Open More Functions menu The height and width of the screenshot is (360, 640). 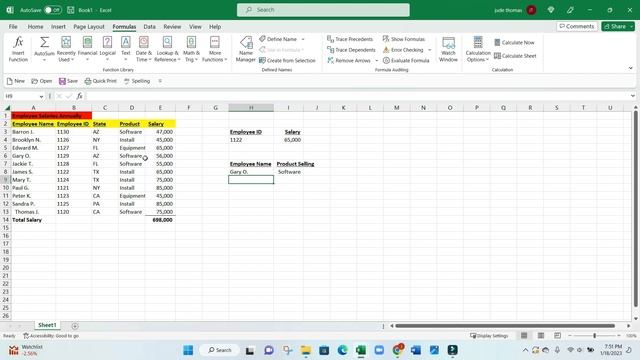(215, 49)
